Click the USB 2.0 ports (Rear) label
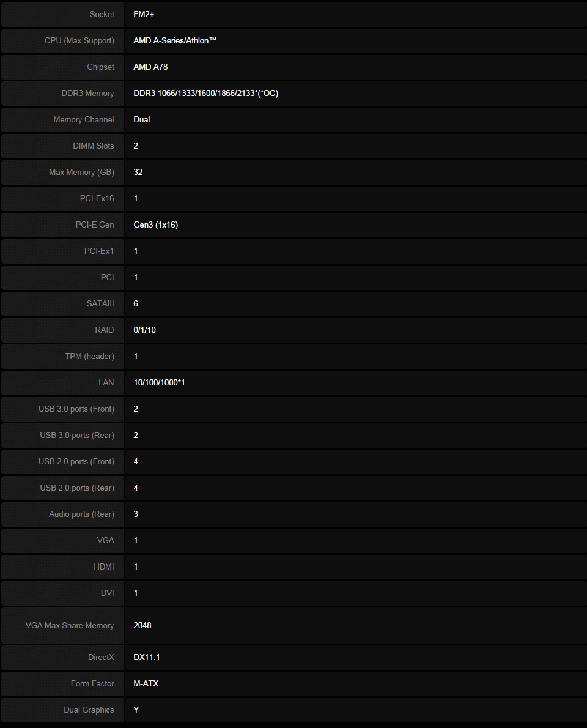The height and width of the screenshot is (728, 587). tap(77, 488)
